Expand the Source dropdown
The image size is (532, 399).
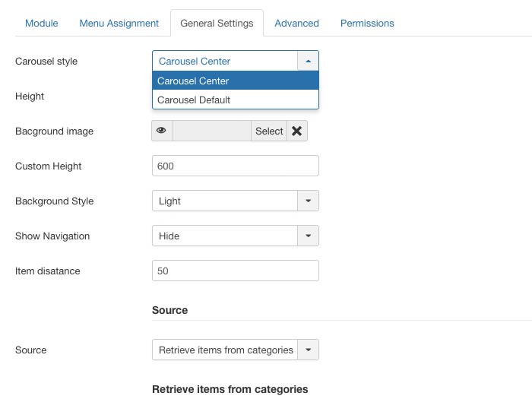308,350
